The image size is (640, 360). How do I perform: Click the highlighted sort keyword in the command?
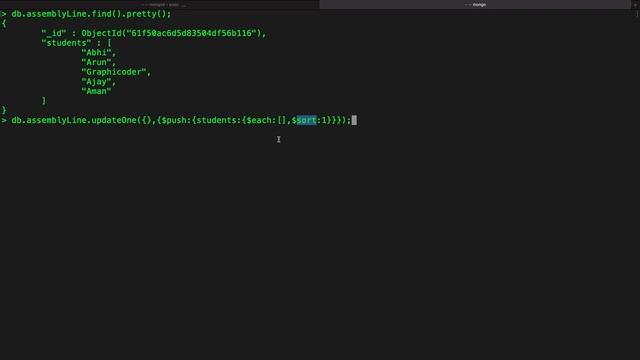[x=307, y=120]
